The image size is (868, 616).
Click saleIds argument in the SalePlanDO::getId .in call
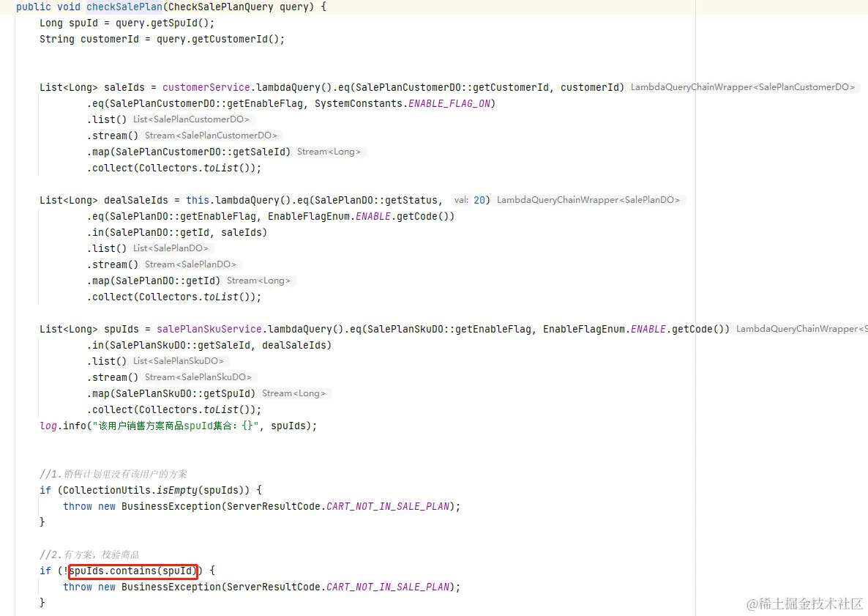[x=242, y=232]
